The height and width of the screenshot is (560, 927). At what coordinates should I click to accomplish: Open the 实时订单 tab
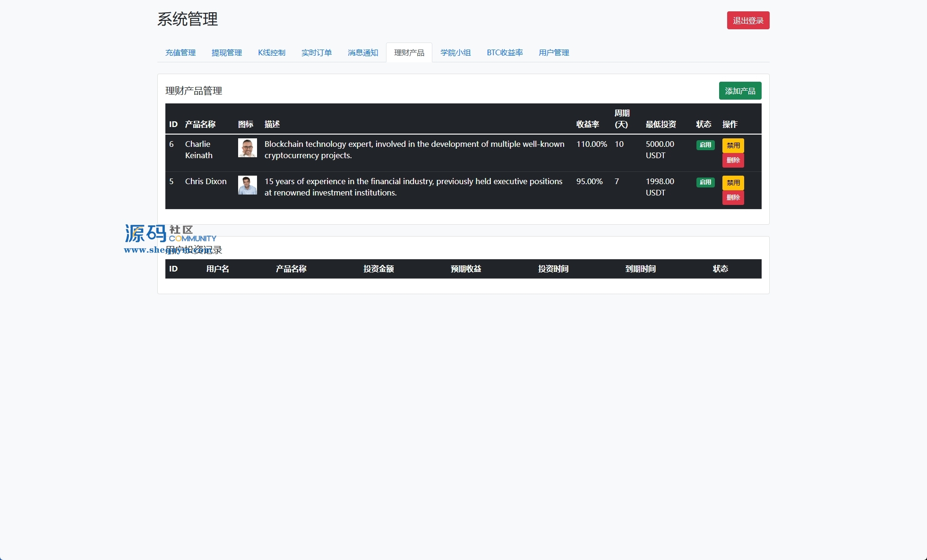[x=317, y=52]
